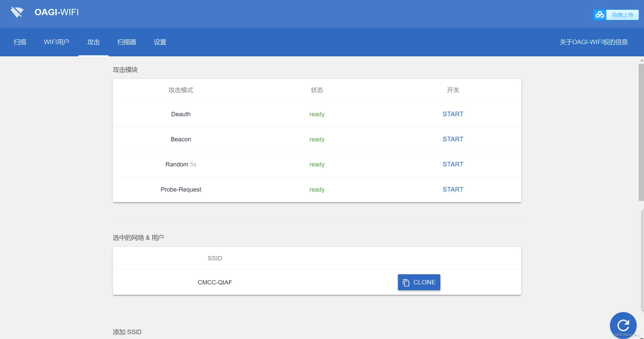Click the cloud upload icon in header
644x339 pixels.
600,15
